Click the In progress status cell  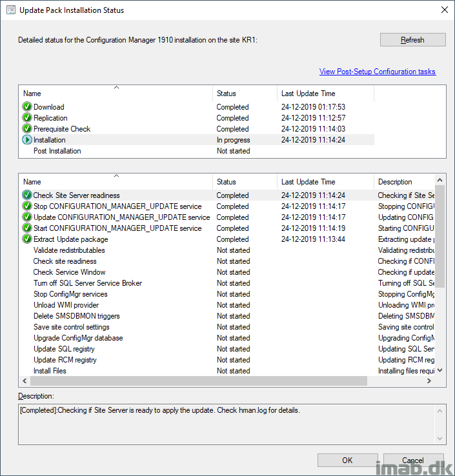[x=233, y=140]
